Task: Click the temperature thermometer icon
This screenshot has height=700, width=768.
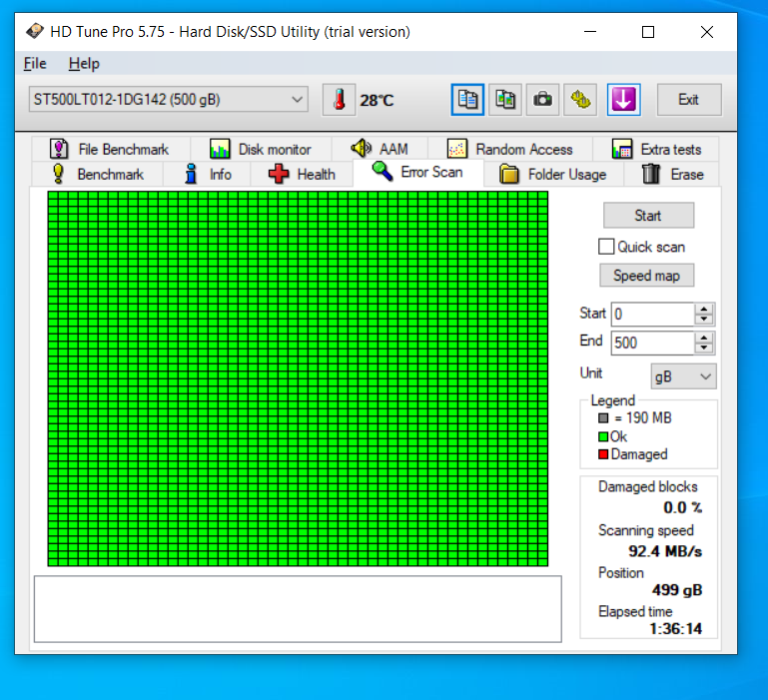Action: [x=339, y=100]
